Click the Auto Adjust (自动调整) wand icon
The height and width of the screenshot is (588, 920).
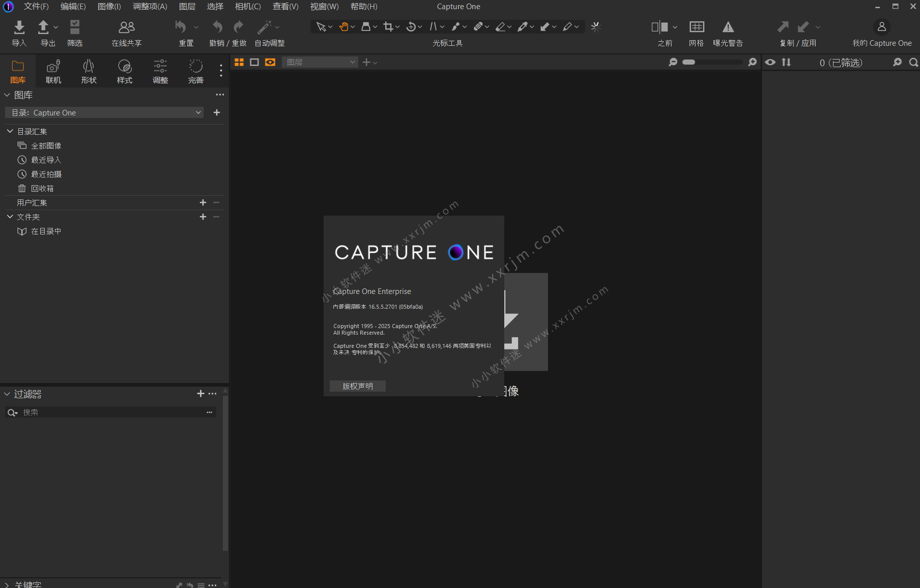pos(264,27)
